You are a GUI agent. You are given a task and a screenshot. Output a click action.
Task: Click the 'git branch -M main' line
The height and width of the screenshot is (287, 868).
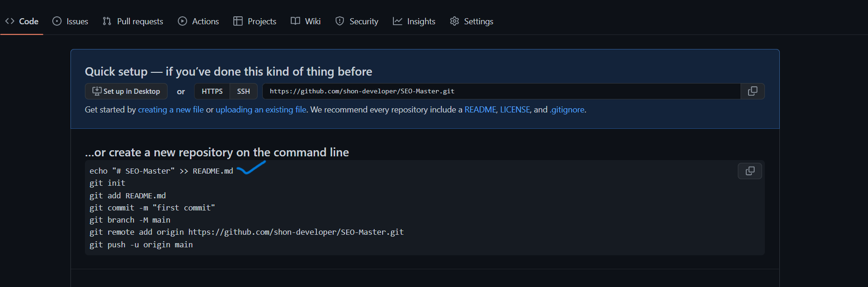[x=130, y=220]
